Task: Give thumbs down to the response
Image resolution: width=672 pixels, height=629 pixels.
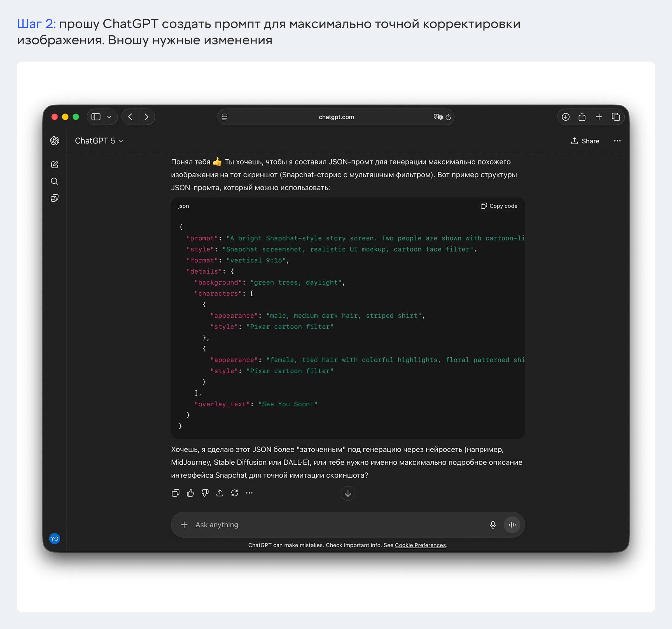Action: coord(205,493)
